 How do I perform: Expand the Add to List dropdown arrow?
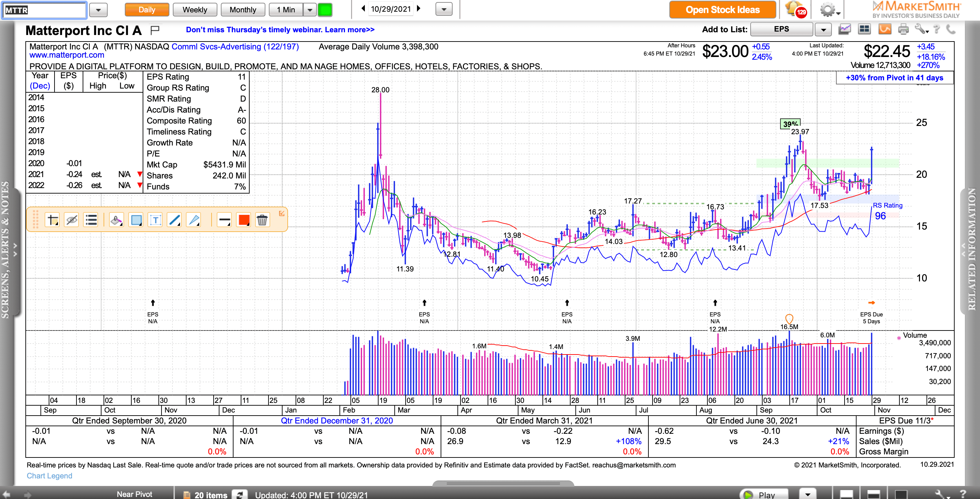point(823,29)
